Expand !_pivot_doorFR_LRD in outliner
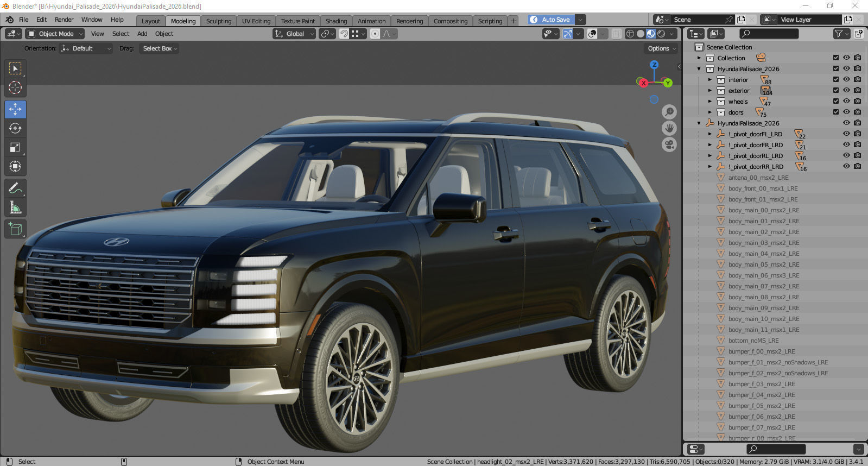 click(x=709, y=145)
